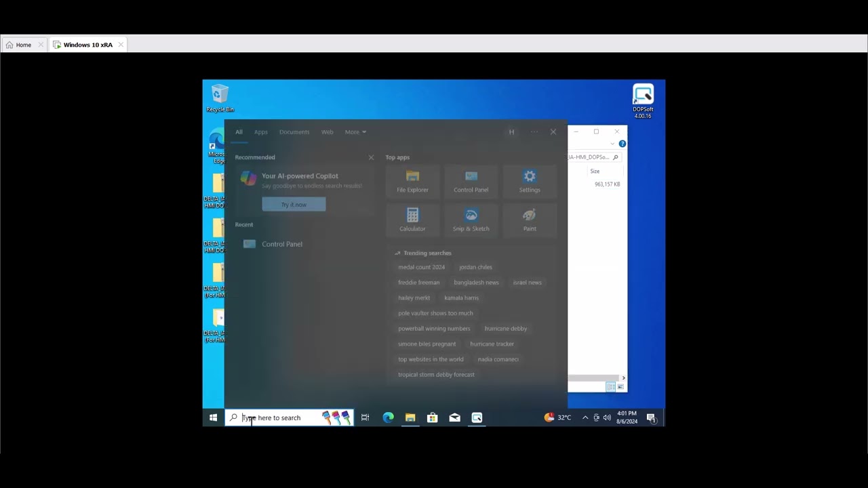Select the All search filter tab
Image resolution: width=868 pixels, height=488 pixels.
click(239, 132)
